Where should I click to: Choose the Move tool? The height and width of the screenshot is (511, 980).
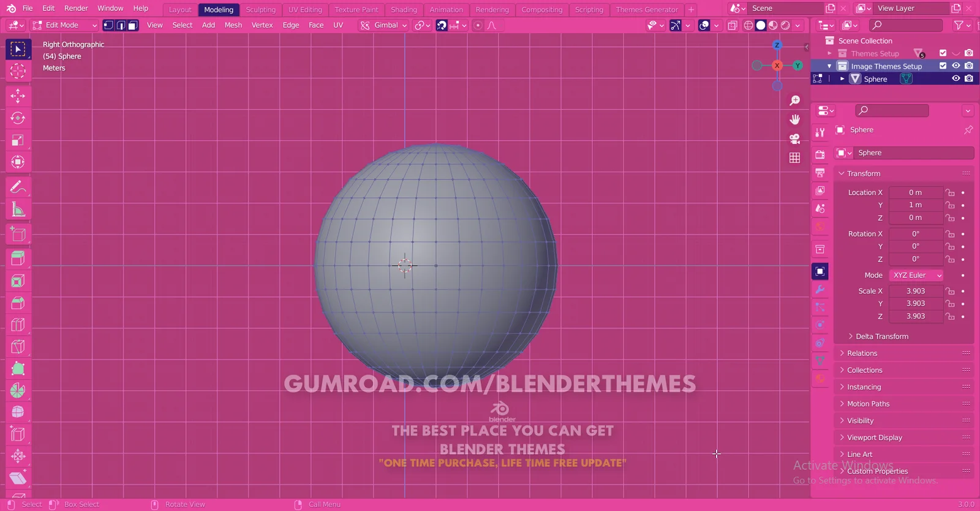click(18, 96)
